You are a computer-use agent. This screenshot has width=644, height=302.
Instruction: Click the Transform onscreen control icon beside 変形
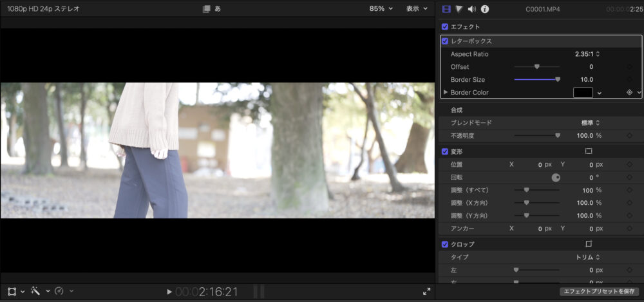(588, 151)
